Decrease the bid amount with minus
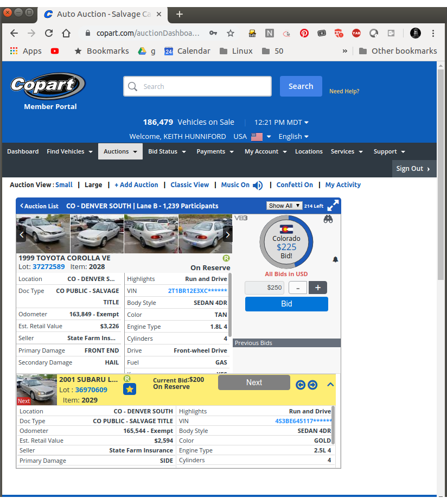 pyautogui.click(x=298, y=288)
